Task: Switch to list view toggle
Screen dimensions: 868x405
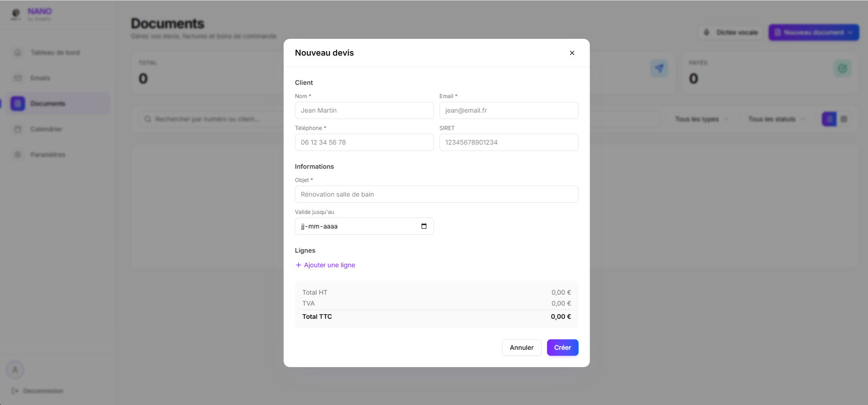Action: [x=829, y=119]
